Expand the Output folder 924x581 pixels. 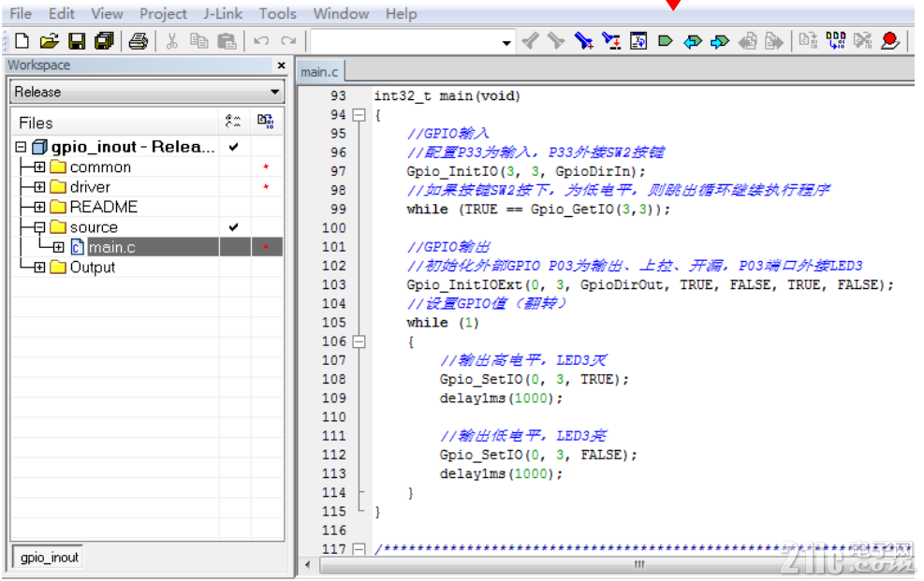(x=39, y=268)
